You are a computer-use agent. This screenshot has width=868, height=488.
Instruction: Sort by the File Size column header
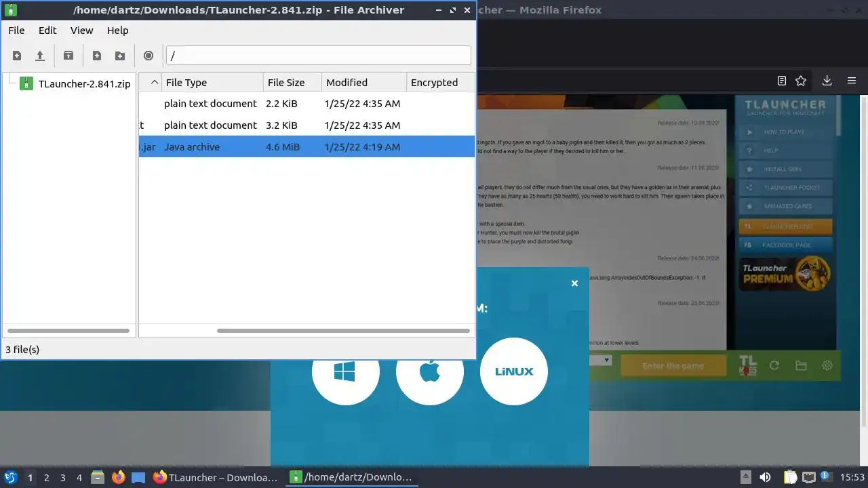(x=292, y=83)
